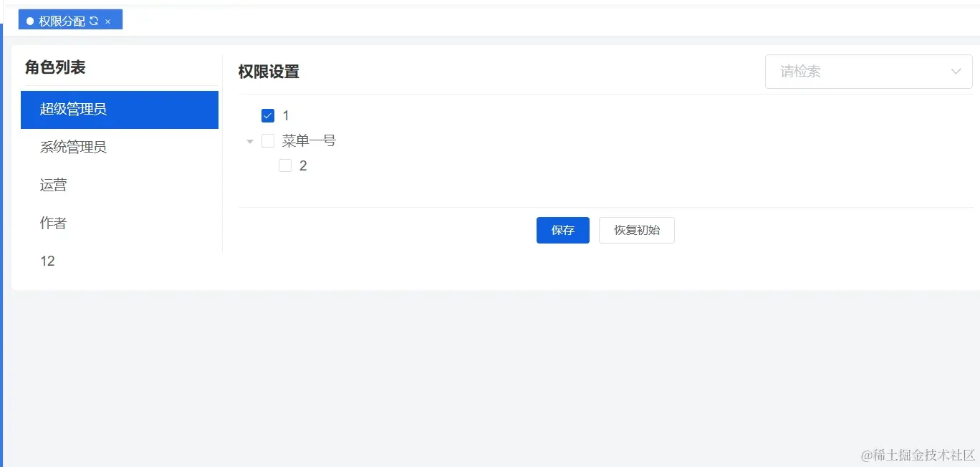Select 作者 role
Image resolution: width=980 pixels, height=467 pixels.
[x=120, y=223]
